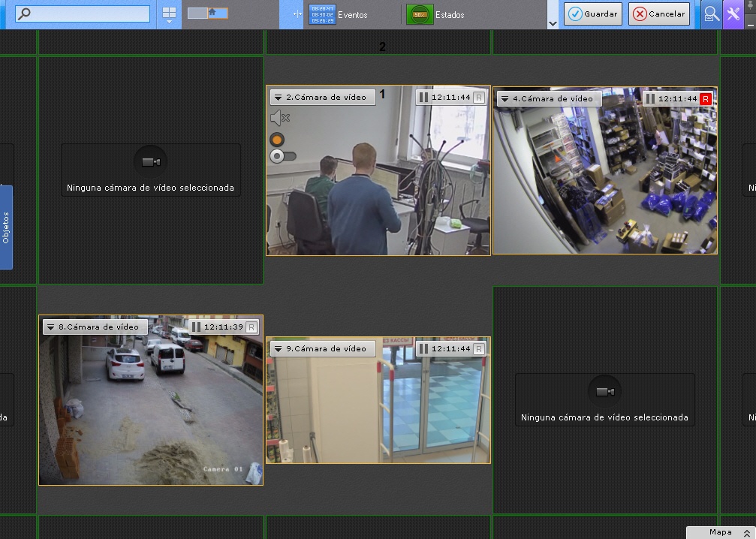Save the layout with Guardar
Screen dimensions: 756x539
593,14
